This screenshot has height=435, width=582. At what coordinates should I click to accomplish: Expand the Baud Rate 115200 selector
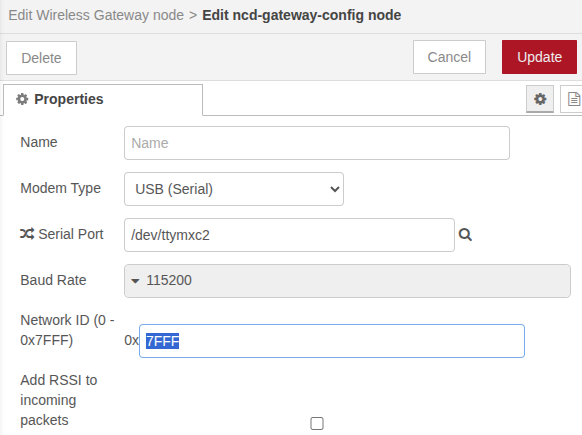coord(347,281)
